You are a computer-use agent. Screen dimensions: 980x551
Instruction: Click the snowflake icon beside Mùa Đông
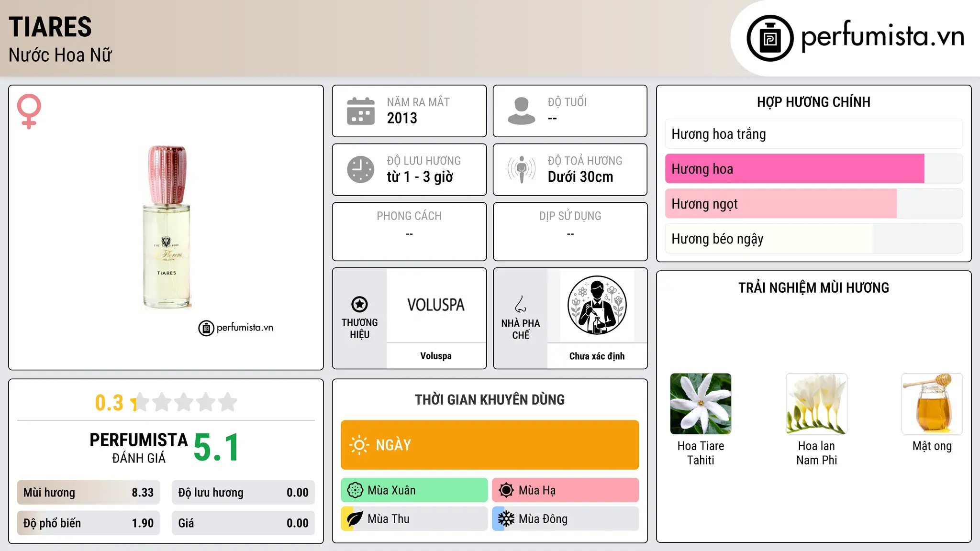[506, 519]
